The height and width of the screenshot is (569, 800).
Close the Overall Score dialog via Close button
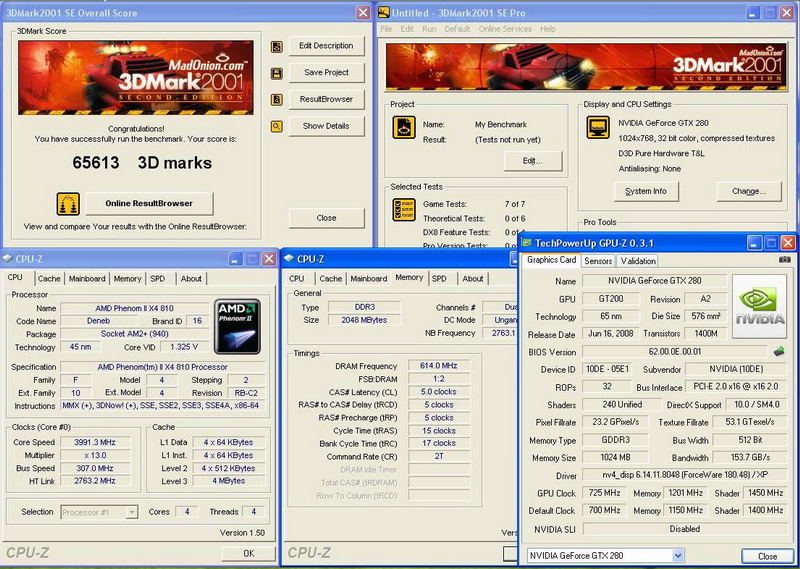click(327, 218)
